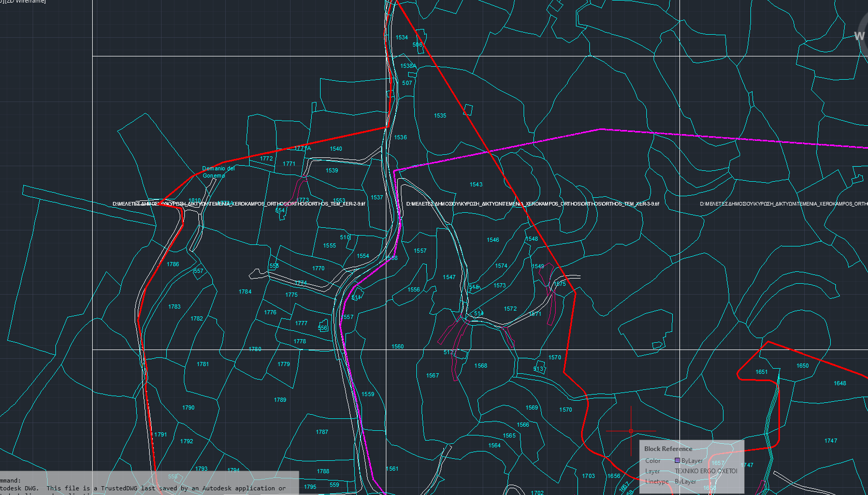Image resolution: width=868 pixels, height=495 pixels.
Task: Click parcel number 1651
Action: pos(761,372)
